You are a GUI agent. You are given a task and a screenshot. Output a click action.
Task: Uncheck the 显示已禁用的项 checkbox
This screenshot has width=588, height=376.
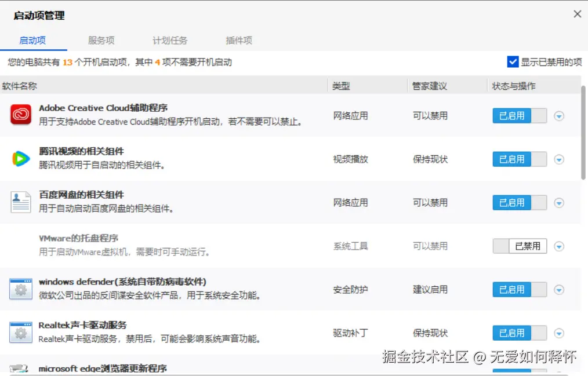(513, 62)
